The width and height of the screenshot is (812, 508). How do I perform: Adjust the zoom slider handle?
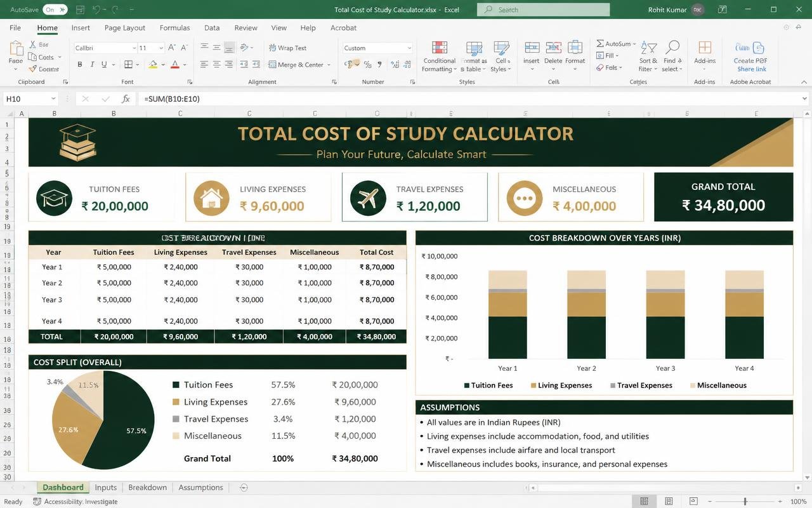745,502
